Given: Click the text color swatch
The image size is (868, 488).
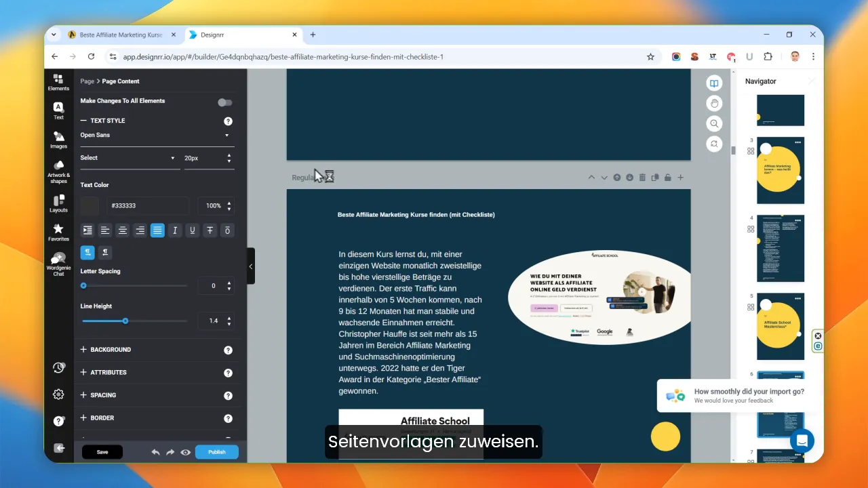Looking at the screenshot, I should [x=90, y=205].
